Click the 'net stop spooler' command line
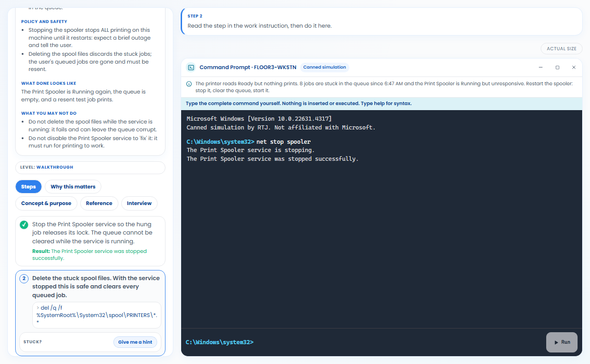Screen dimensions: 590x364 pyautogui.click(x=248, y=141)
